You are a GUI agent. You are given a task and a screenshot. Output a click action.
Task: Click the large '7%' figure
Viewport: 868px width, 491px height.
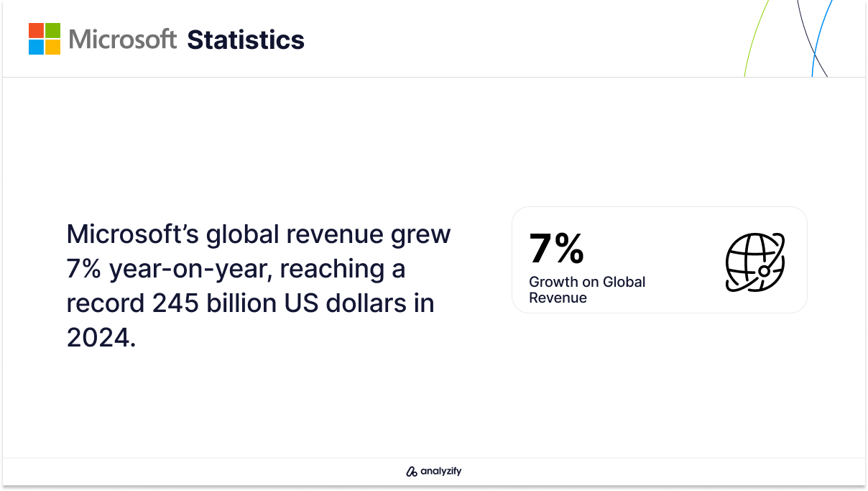(x=556, y=248)
